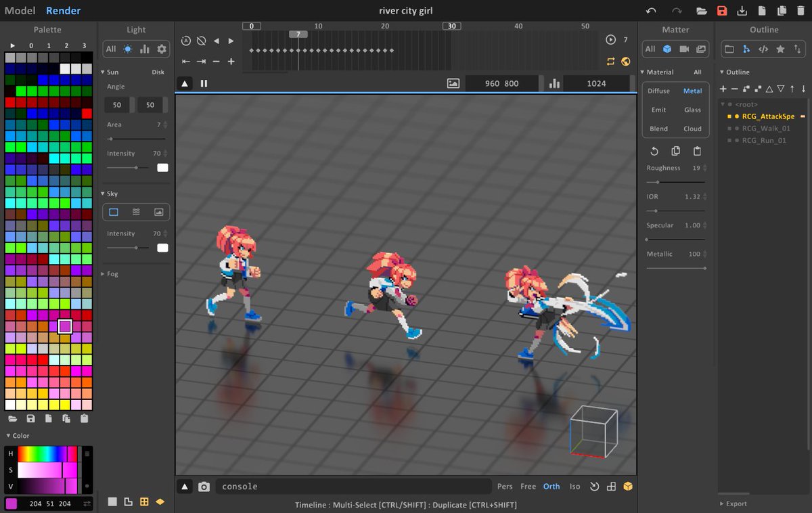Click the upward triangle icon in Outline
Viewport: 812px width, 513px height.
pyautogui.click(x=769, y=89)
